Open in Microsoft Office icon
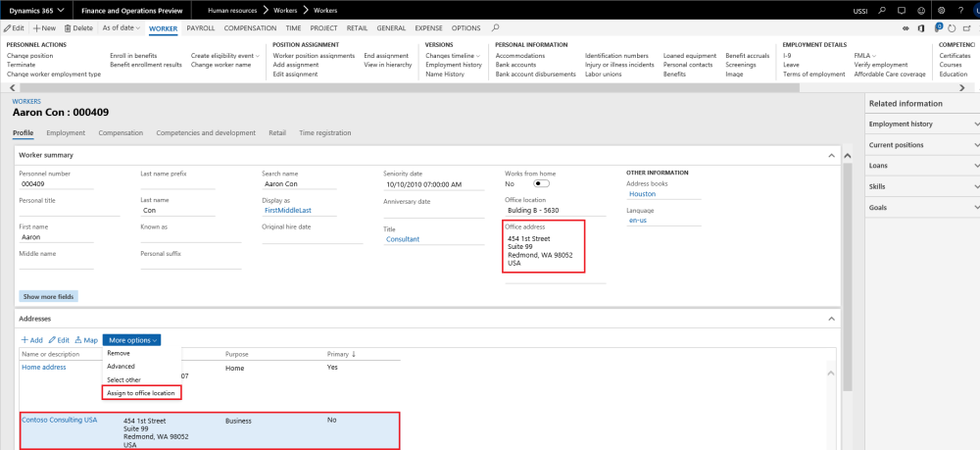This screenshot has height=450, width=980. click(x=923, y=29)
